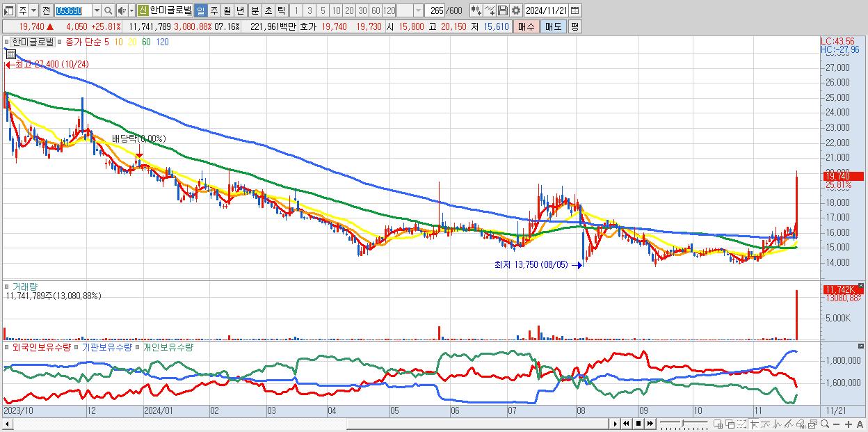Screen dimensions: 868x432
Task: Click the overlapping windows icon at bottom
Action: (x=730, y=424)
